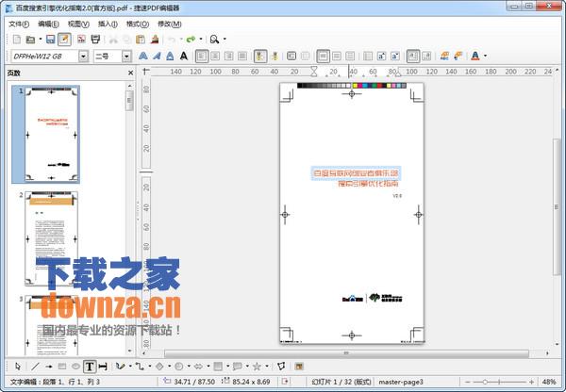Select the Callouts speech bubble tool
The width and height of the screenshot is (566, 392).
237,367
